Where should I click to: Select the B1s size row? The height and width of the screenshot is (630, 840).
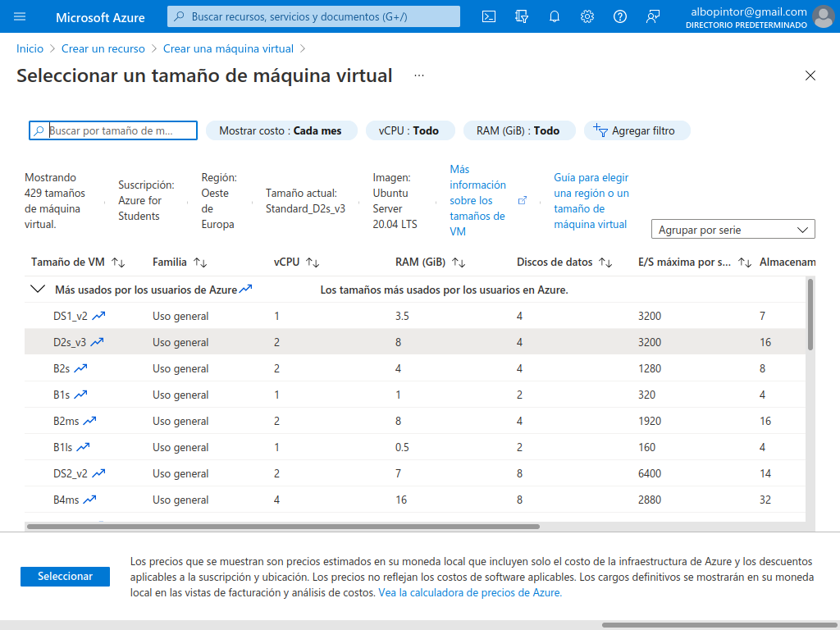point(414,395)
